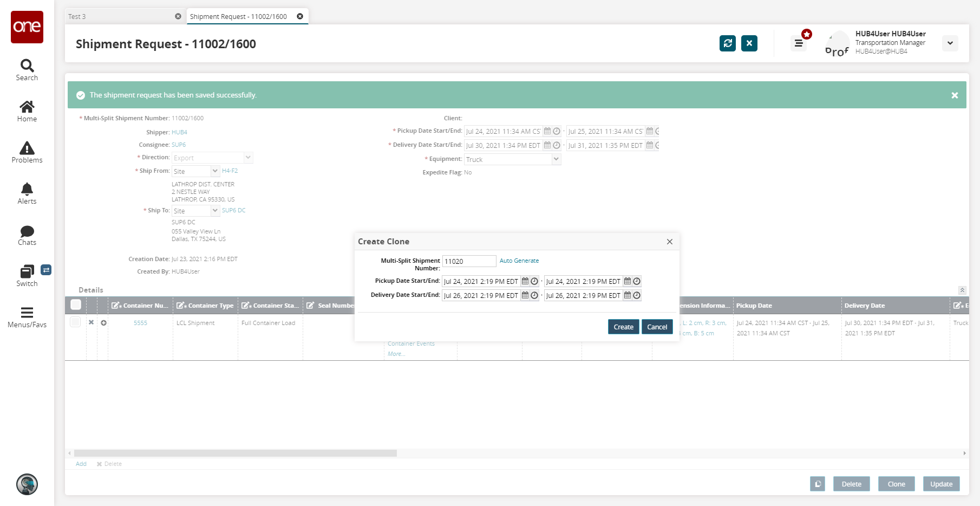Open the Equipment dropdown

[556, 159]
